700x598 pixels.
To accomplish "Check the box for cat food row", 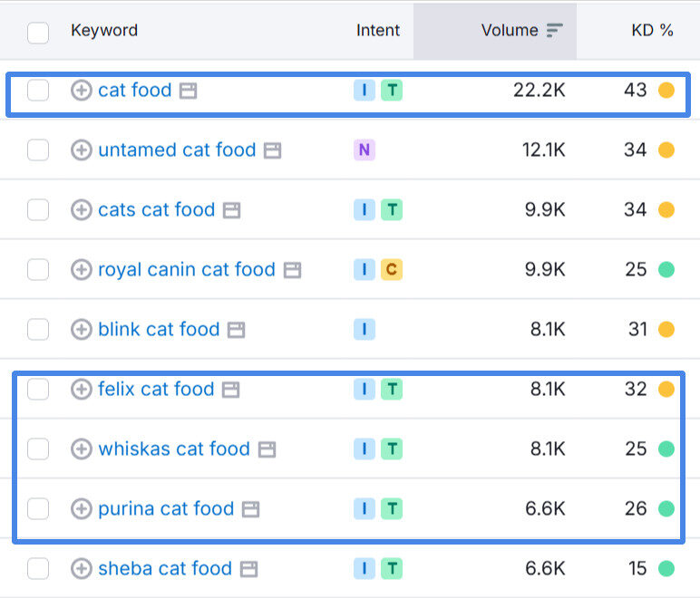I will click(38, 90).
